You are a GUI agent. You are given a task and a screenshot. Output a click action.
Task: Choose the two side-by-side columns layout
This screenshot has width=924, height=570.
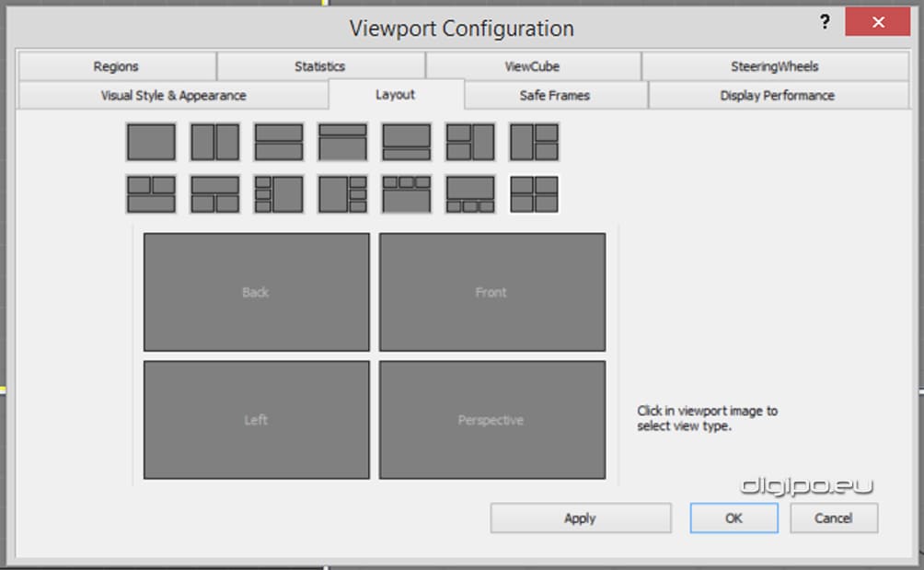click(214, 143)
